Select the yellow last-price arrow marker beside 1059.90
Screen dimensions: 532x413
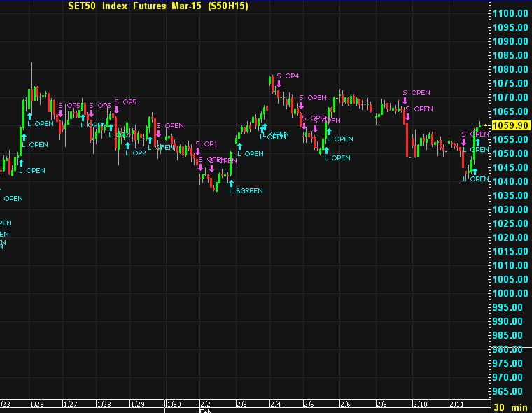(x=489, y=125)
